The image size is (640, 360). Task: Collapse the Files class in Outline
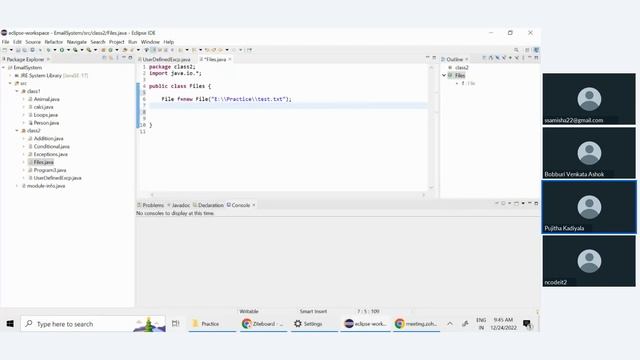point(444,75)
